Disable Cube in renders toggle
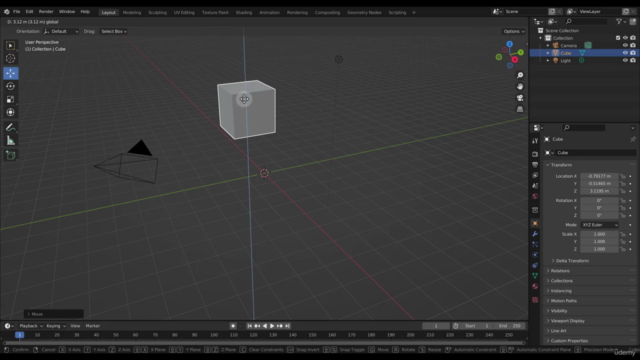 tap(633, 53)
